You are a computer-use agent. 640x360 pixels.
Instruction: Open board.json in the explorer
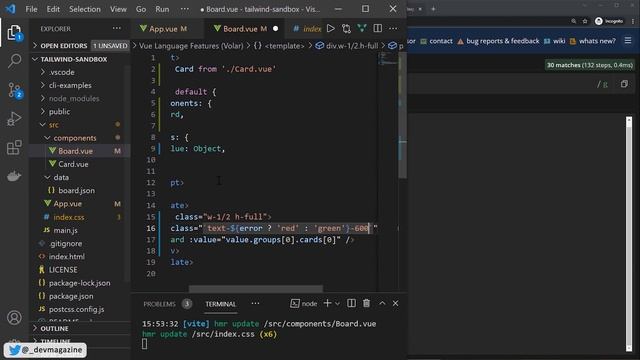[x=76, y=191]
